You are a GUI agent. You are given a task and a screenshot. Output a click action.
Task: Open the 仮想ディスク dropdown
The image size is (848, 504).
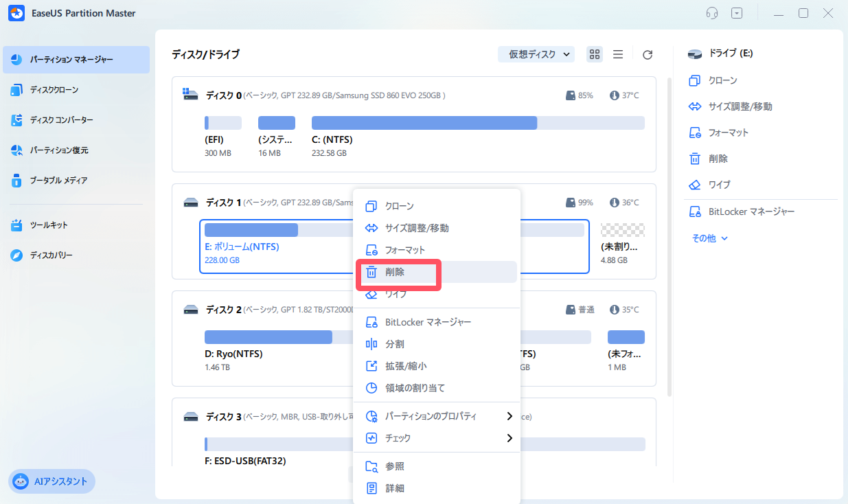[x=536, y=54]
